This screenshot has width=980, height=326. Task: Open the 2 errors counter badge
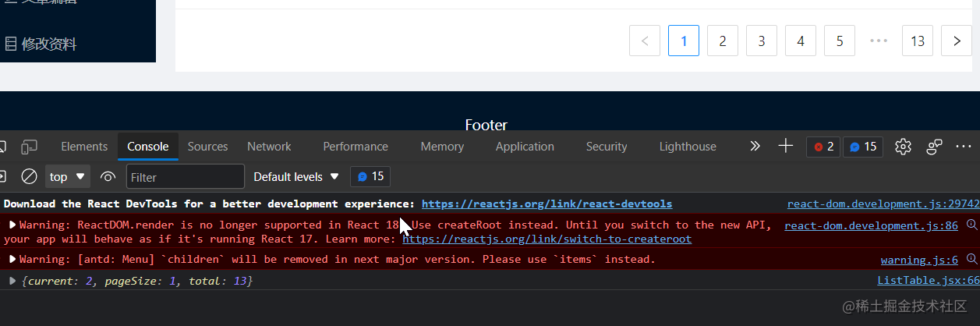823,147
